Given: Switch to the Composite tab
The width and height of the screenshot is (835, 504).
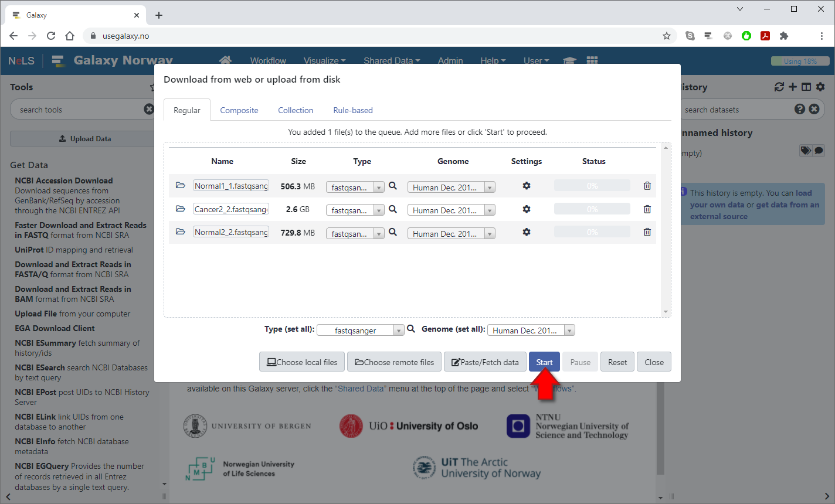Looking at the screenshot, I should pyautogui.click(x=239, y=110).
